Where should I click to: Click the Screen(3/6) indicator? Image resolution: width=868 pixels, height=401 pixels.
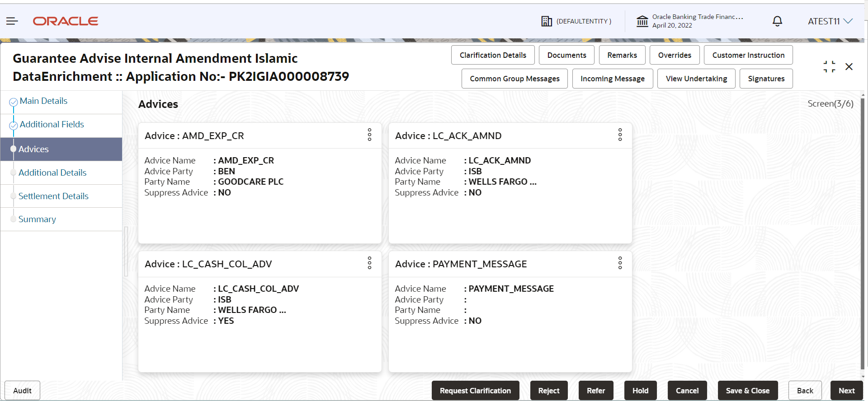coord(830,103)
